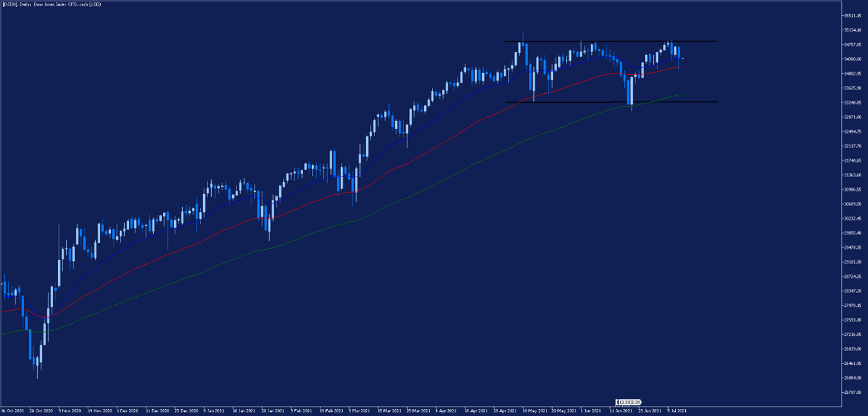Click the 28 Jan 2021 date on time axis
Viewport: 868px width, 416px height.
(x=274, y=410)
